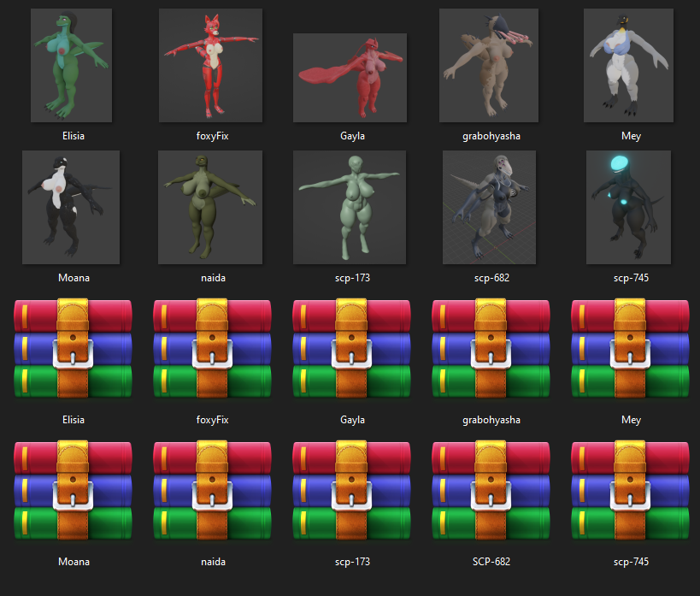
Task: Select the Mey folder thumbnail
Action: pyautogui.click(x=628, y=65)
